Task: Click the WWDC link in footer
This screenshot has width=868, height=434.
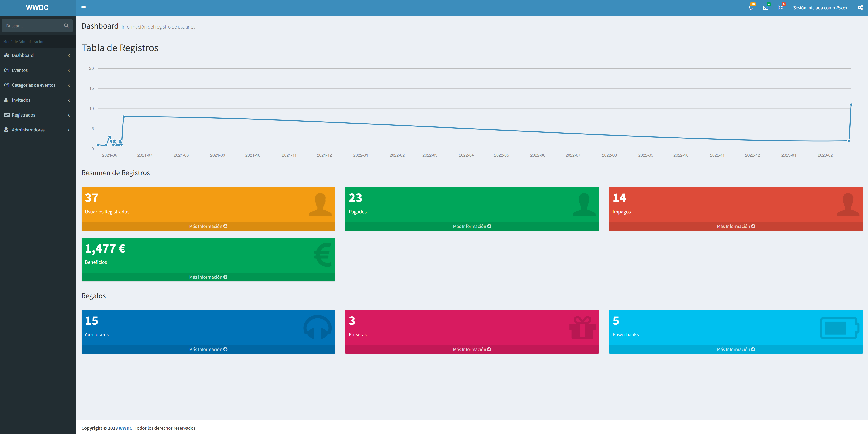Action: point(125,428)
